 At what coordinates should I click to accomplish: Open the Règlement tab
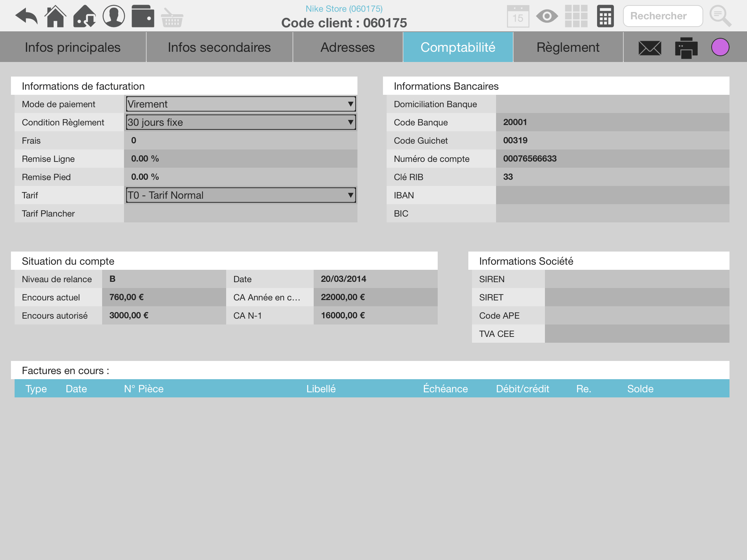click(568, 47)
